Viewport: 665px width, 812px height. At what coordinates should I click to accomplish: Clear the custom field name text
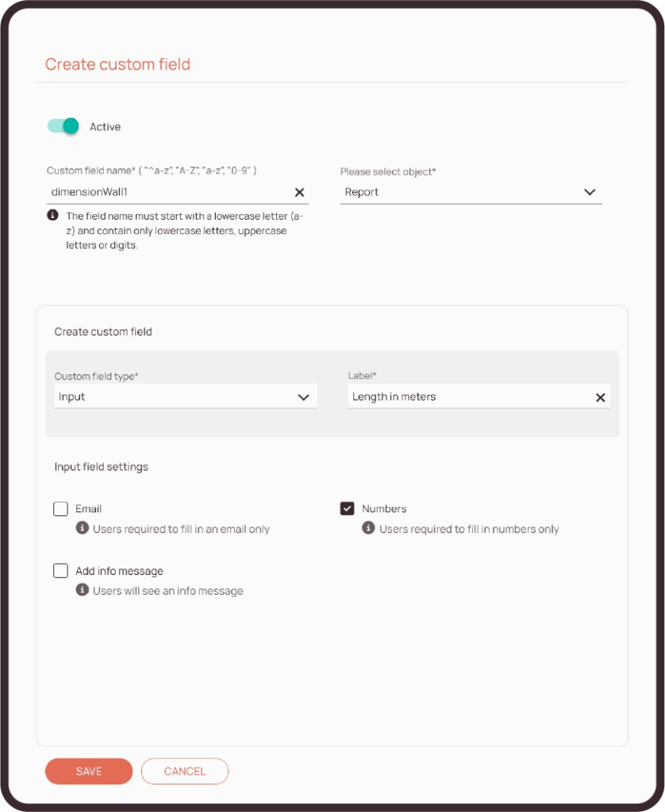click(x=300, y=192)
